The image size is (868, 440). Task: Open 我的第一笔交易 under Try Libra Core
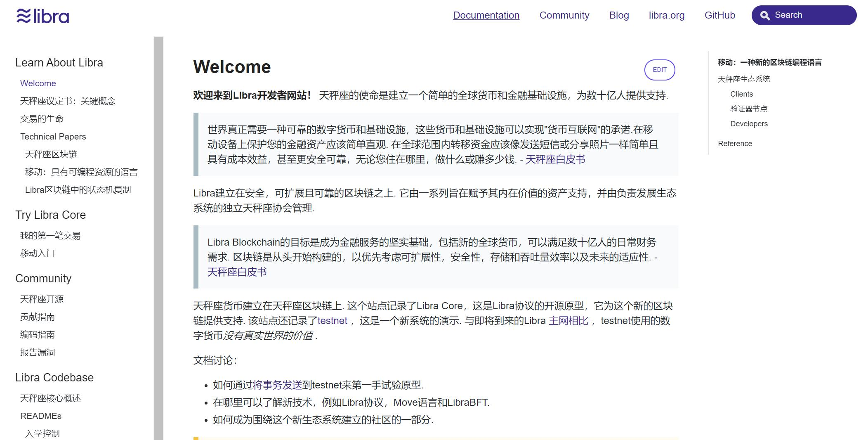pyautogui.click(x=50, y=236)
